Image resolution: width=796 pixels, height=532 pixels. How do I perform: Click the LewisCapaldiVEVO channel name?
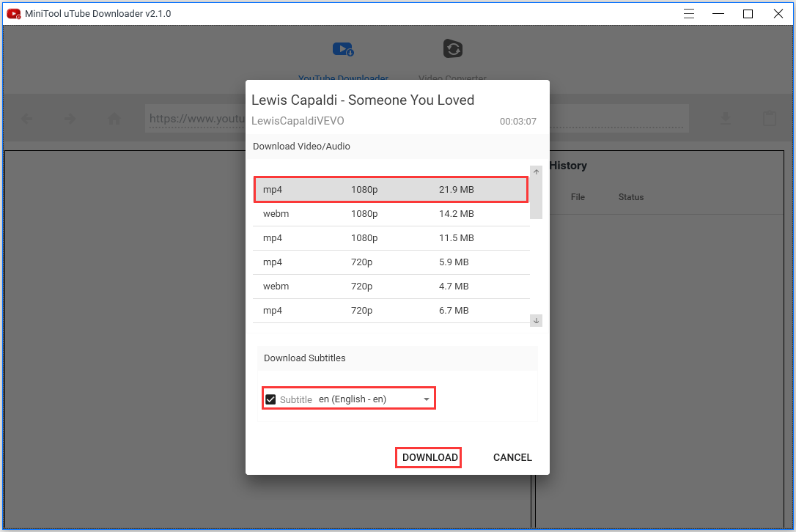click(x=298, y=121)
